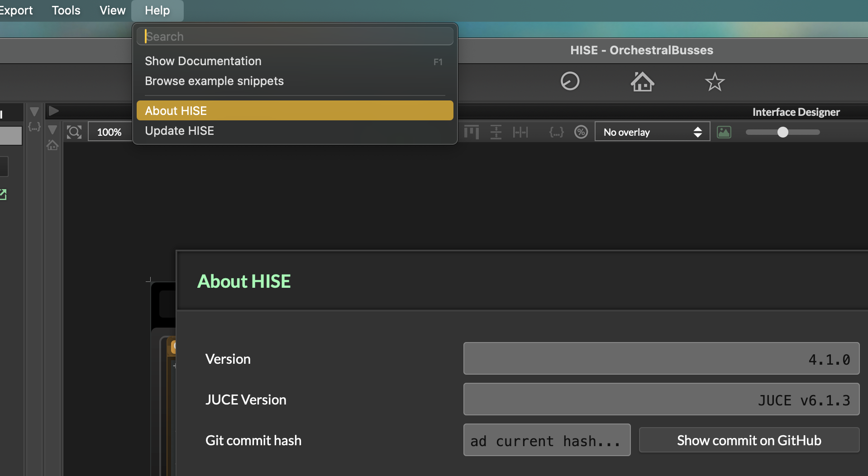Adjust the overlay opacity slider
Viewport: 868px width, 476px height.
pyautogui.click(x=782, y=132)
